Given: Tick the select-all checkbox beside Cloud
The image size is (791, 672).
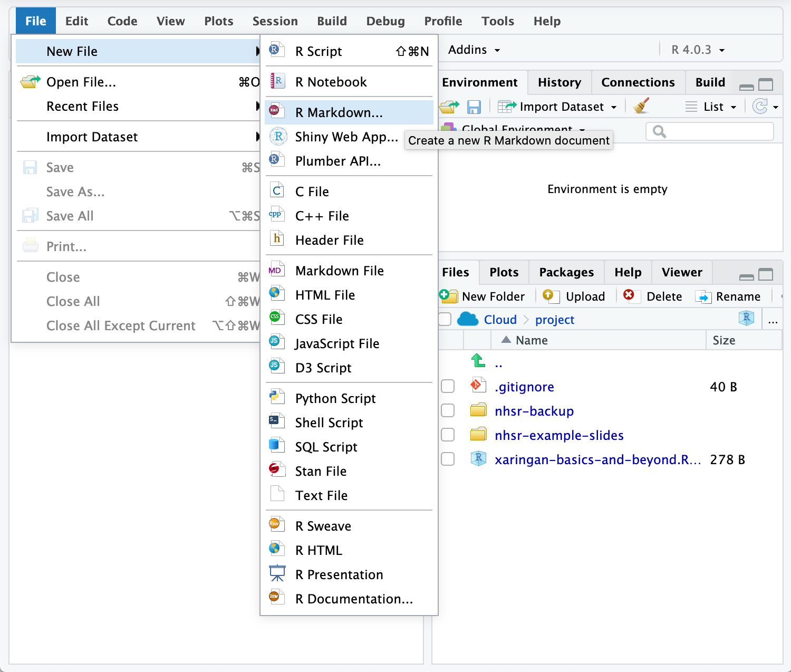Looking at the screenshot, I should coord(445,319).
